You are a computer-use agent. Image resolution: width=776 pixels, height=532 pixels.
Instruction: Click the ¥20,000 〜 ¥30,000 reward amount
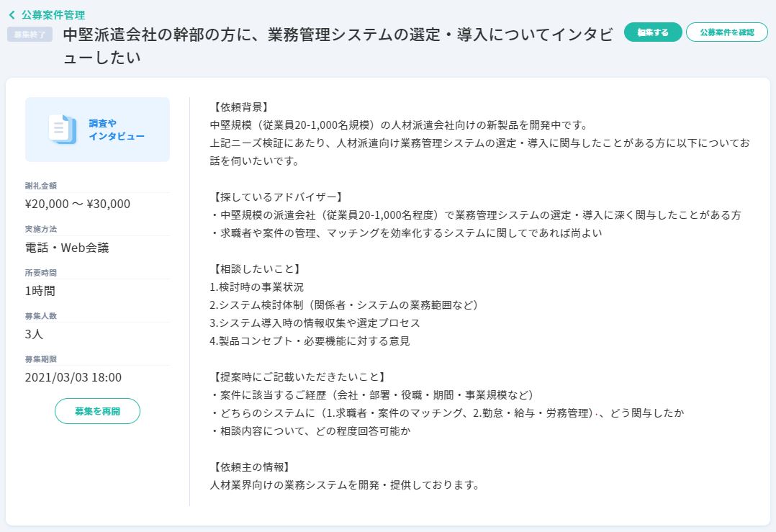78,204
